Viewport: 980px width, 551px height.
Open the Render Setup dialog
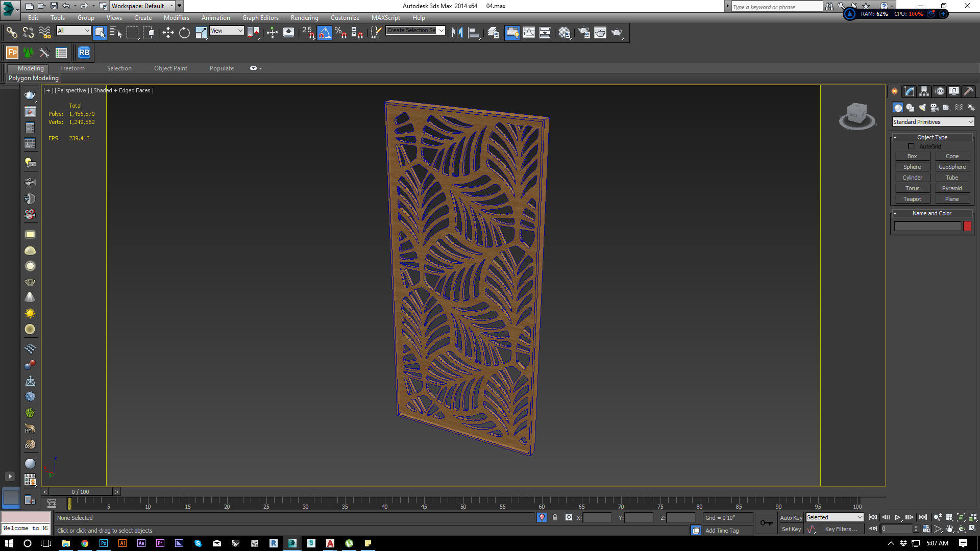584,33
